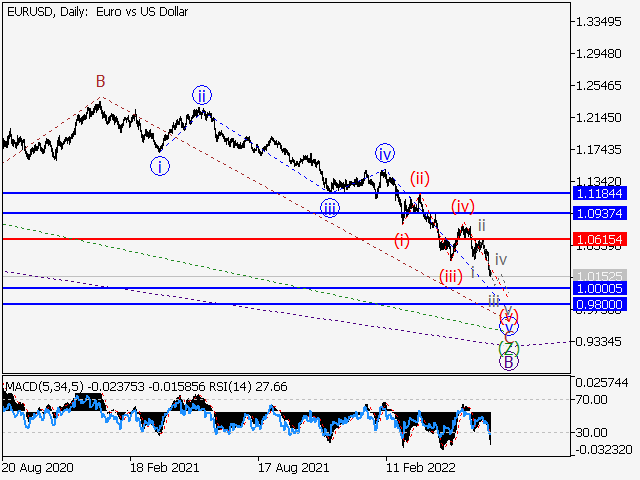Select the red '(i)' wave label
Image resolution: width=640 pixels, height=480 pixels.
tap(402, 240)
